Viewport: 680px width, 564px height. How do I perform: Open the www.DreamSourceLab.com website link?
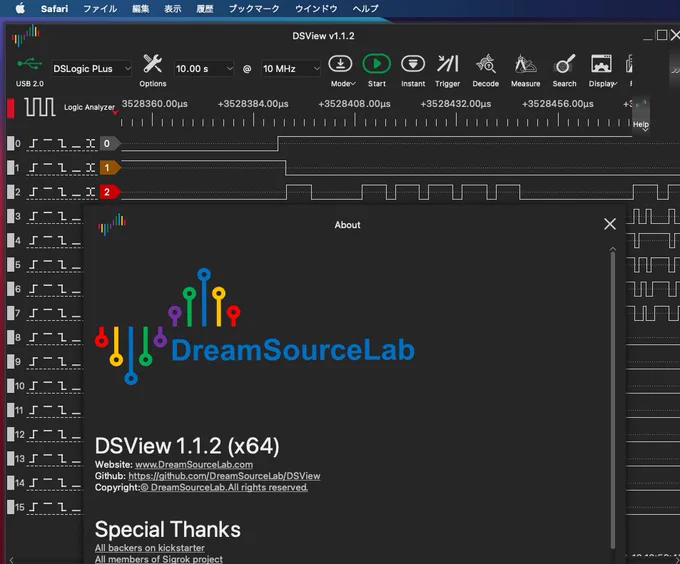point(194,464)
